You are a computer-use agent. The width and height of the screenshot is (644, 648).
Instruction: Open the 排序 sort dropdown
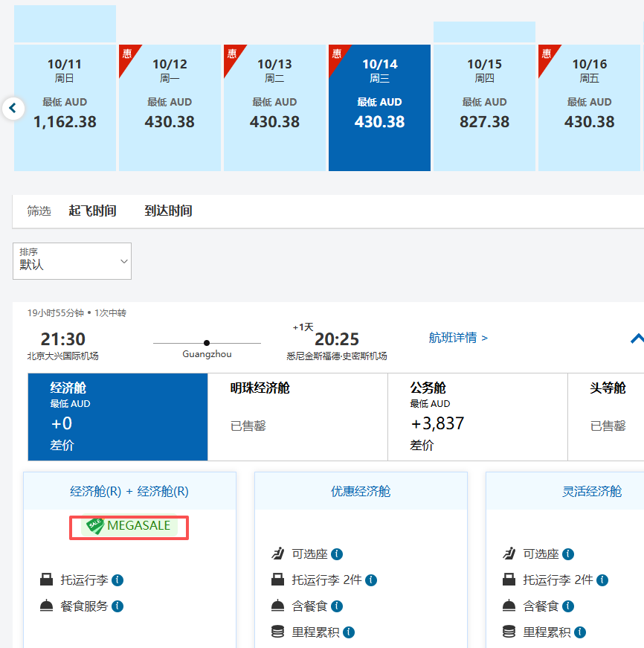(72, 261)
